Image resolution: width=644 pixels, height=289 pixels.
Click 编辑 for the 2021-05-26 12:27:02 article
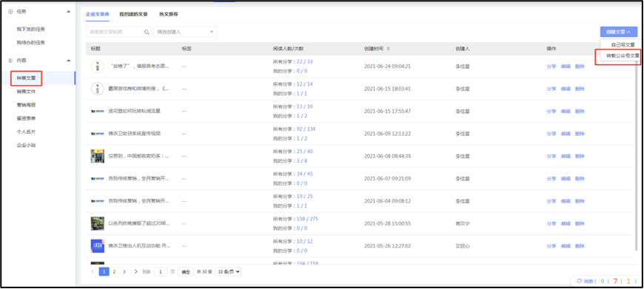[566, 246]
